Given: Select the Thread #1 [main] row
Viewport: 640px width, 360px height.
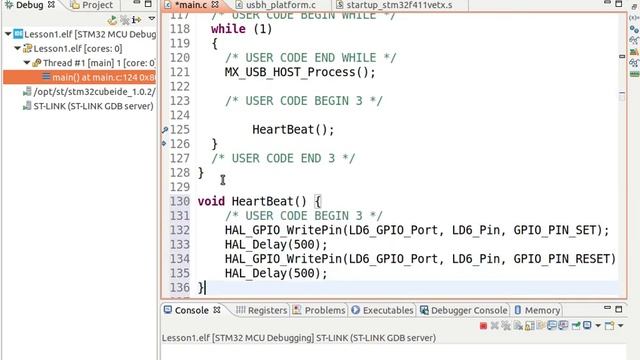Looking at the screenshot, I should (94, 63).
